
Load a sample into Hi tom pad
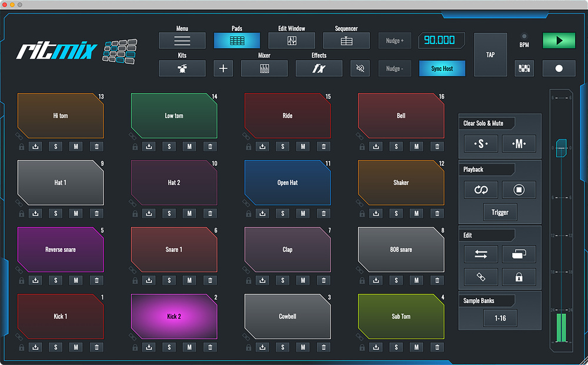tap(35, 146)
